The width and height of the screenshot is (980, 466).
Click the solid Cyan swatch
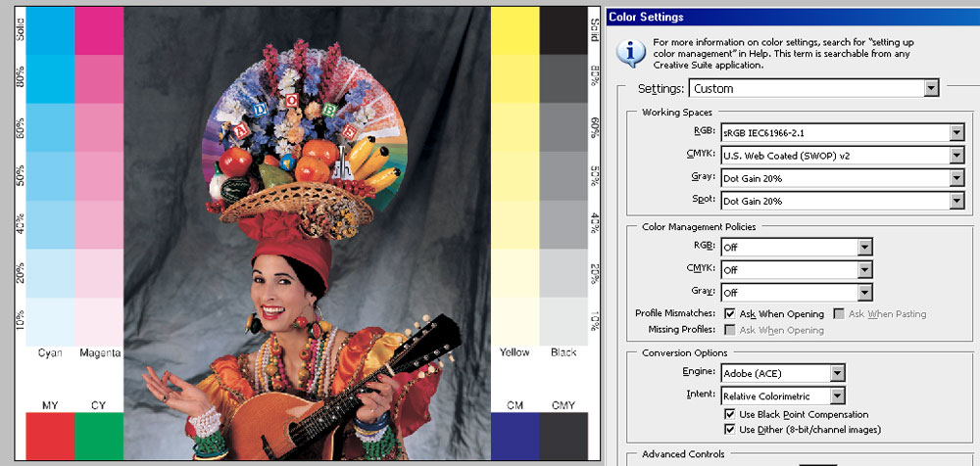pos(50,30)
